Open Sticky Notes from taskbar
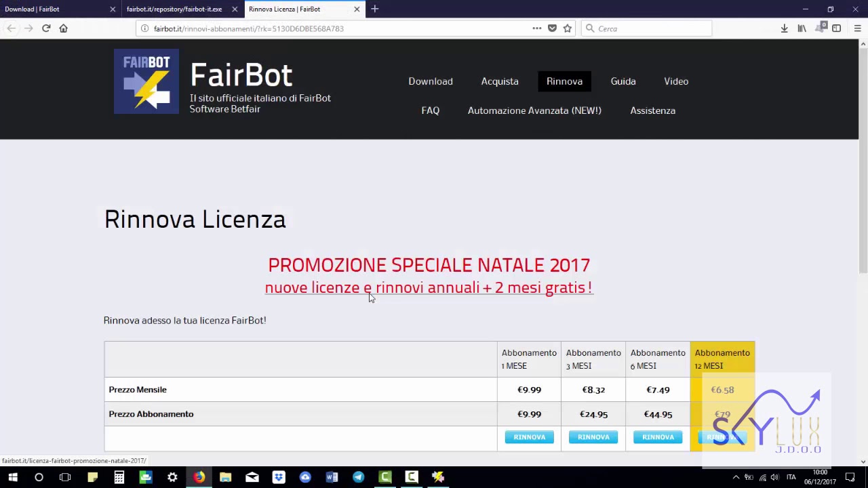This screenshot has width=868, height=488. (92, 477)
